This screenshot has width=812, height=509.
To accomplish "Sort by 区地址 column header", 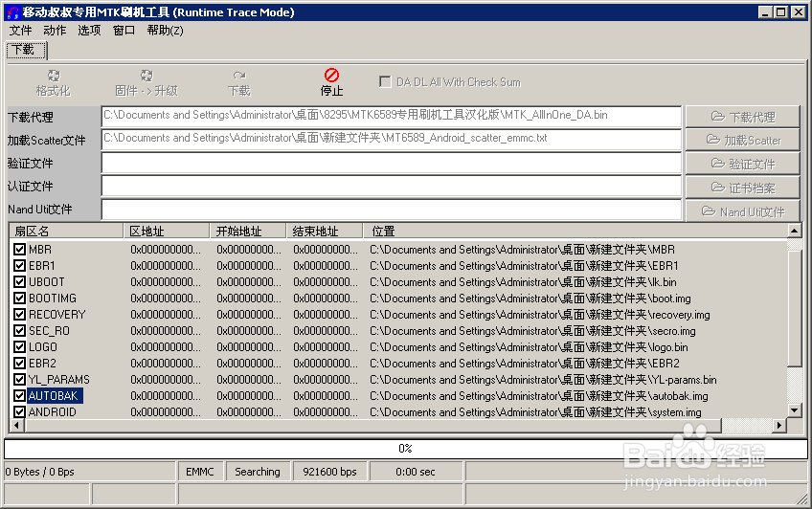I will 167,231.
